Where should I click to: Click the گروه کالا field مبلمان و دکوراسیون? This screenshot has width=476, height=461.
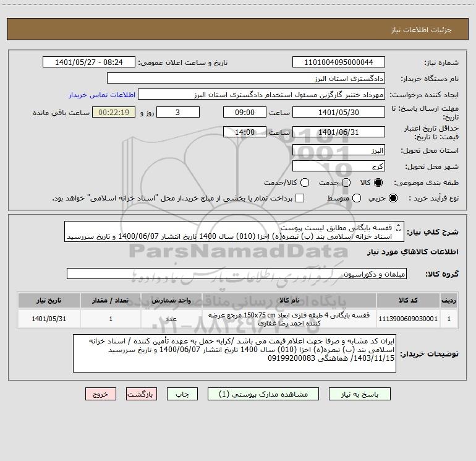(x=237, y=274)
